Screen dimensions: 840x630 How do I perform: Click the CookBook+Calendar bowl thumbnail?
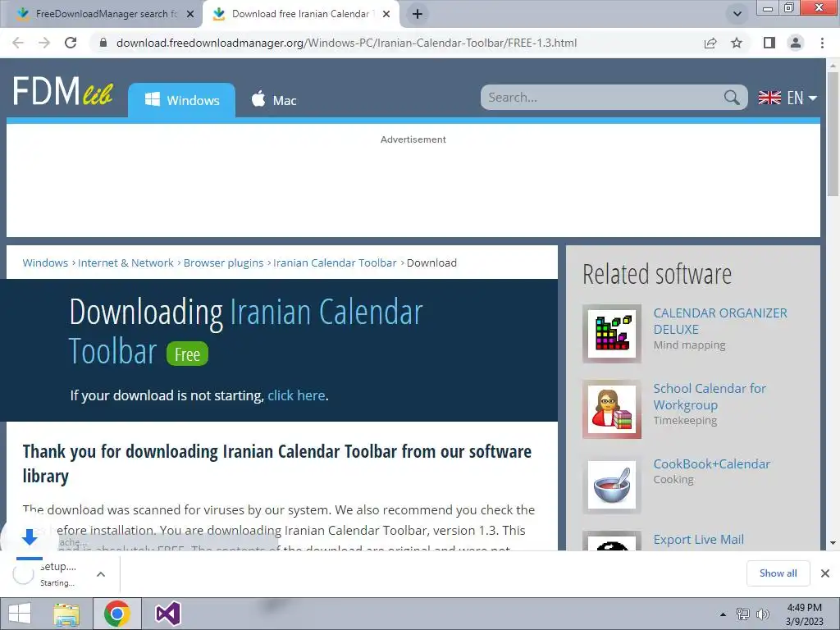tap(612, 485)
